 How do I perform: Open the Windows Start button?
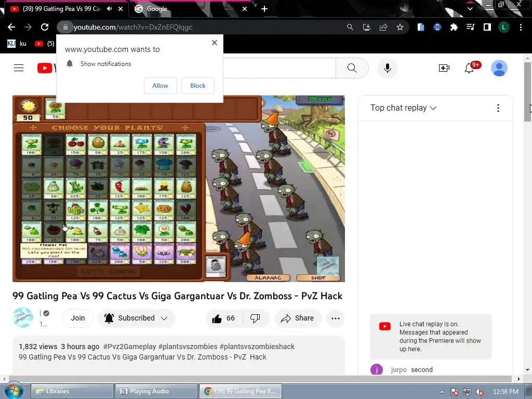tap(14, 391)
